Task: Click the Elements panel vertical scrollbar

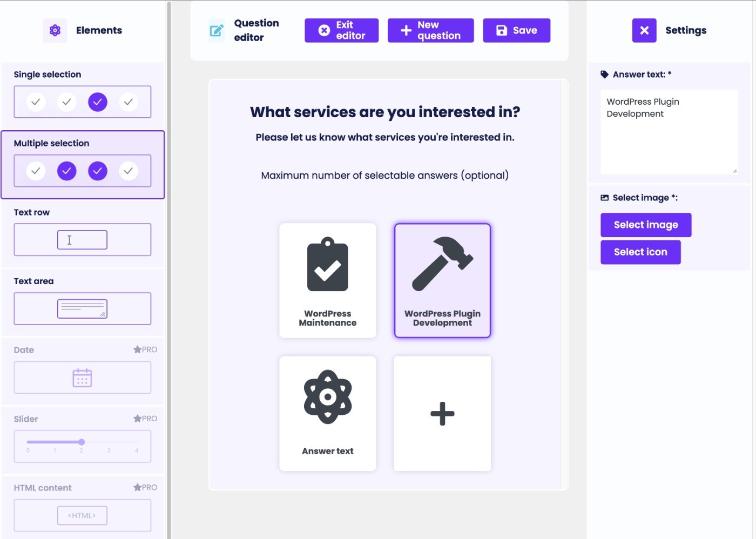Action: [x=168, y=269]
